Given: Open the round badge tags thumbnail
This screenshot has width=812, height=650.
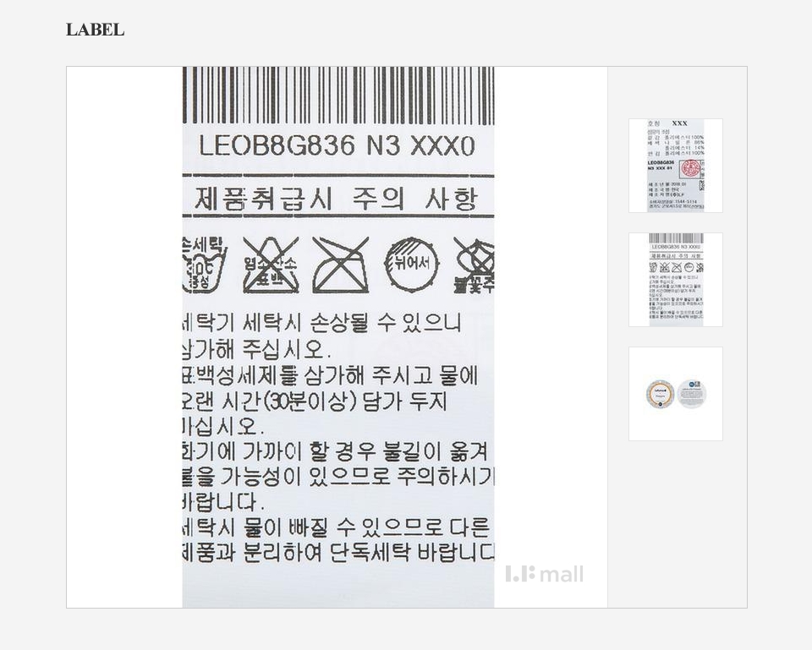Looking at the screenshot, I should [x=675, y=394].
